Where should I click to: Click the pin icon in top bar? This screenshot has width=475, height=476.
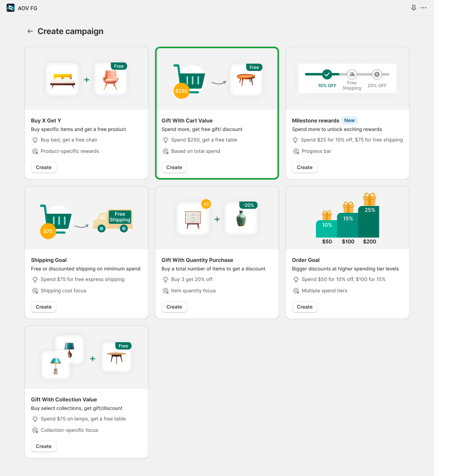click(413, 8)
